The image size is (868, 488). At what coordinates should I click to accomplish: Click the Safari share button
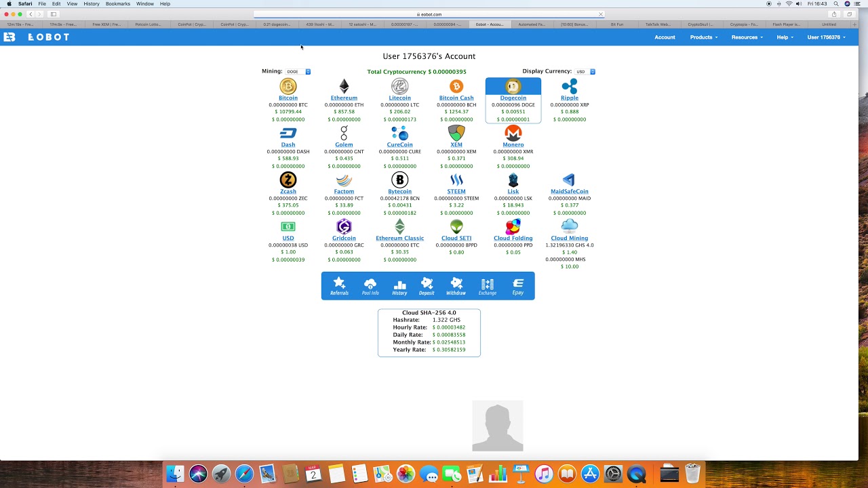click(x=834, y=14)
